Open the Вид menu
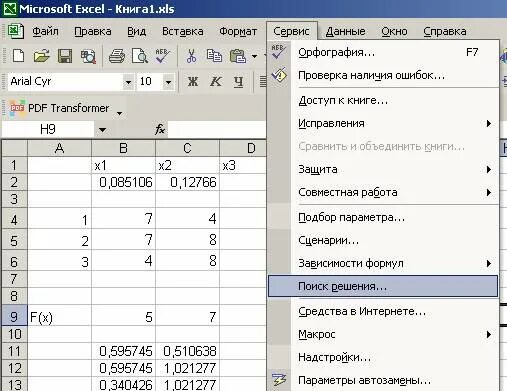The height and width of the screenshot is (391, 507). point(137,31)
